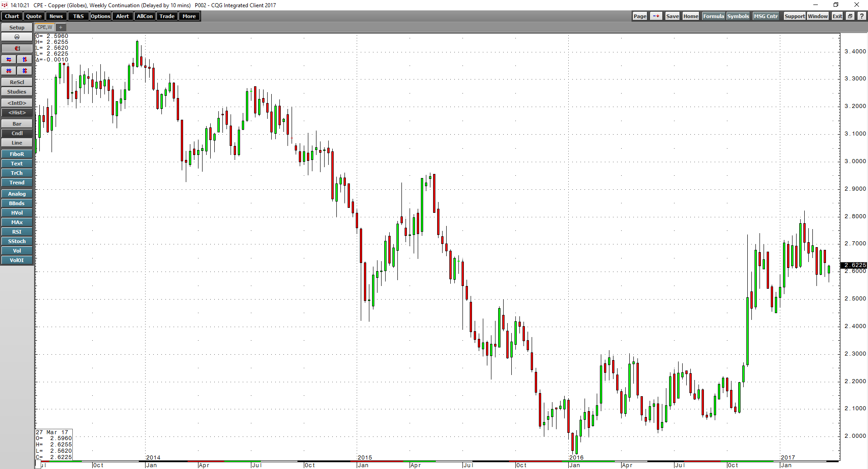868x469 pixels.
Task: Open the AllCon all contracts view
Action: [145, 16]
